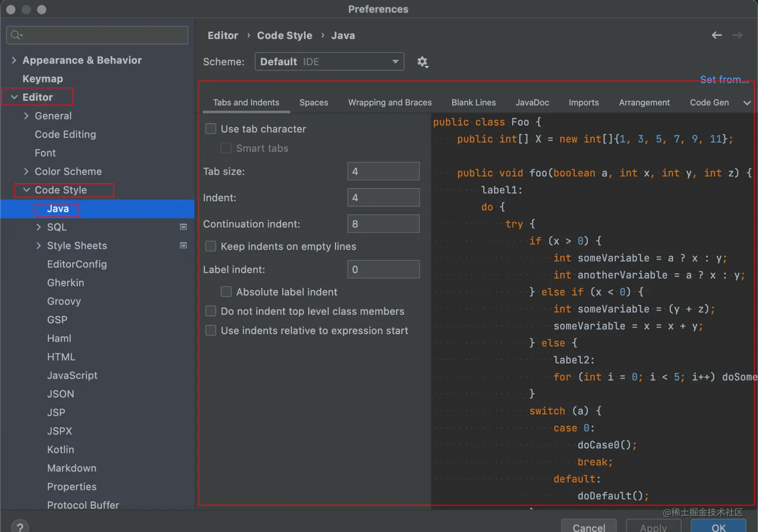
Task: Open the Code Gen tab
Action: pos(709,102)
